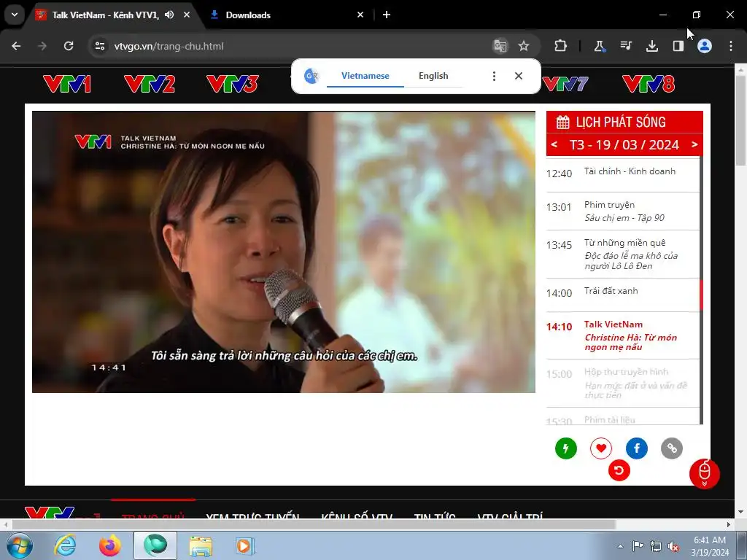This screenshot has height=560, width=747.
Task: Open the tab search dropdown arrow
Action: pyautogui.click(x=15, y=15)
